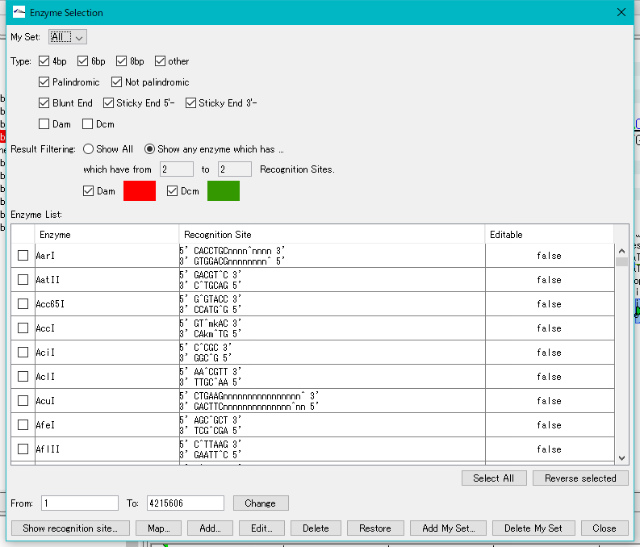Select 'Show any enzyme which has' radio
The height and width of the screenshot is (547, 640).
click(x=149, y=149)
